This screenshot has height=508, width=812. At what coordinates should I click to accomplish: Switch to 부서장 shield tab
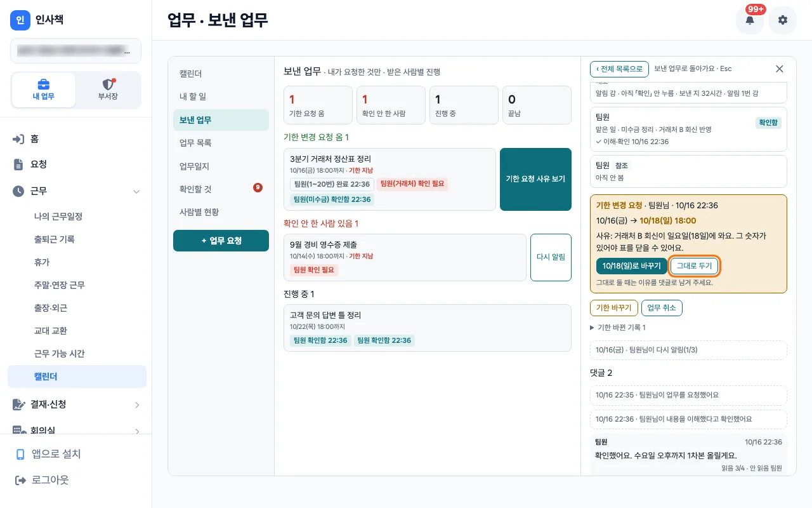pyautogui.click(x=108, y=90)
